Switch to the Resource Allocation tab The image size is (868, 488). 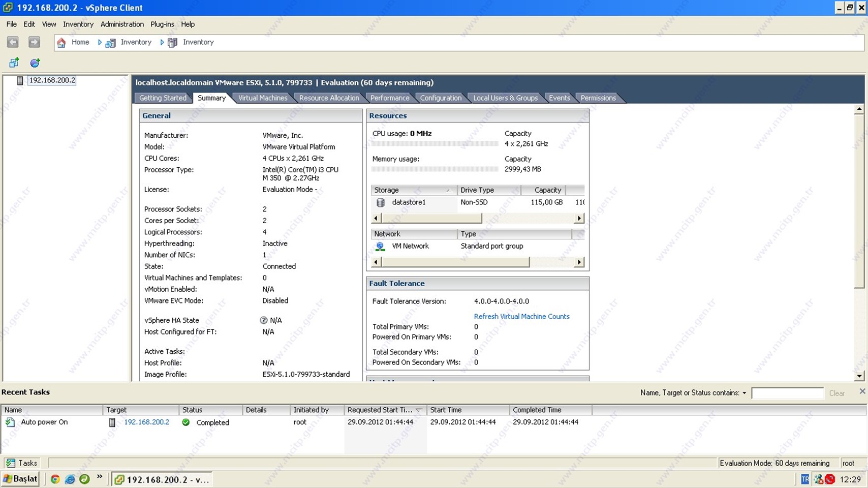[x=329, y=98]
